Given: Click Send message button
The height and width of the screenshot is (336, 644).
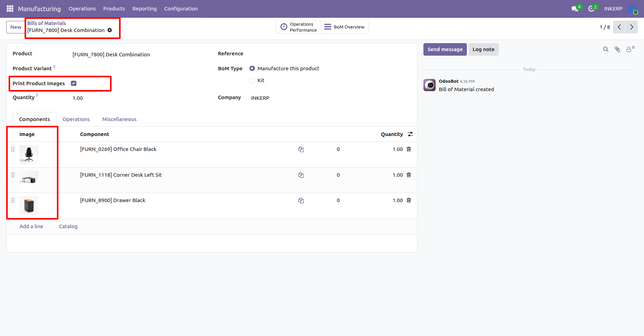Looking at the screenshot, I should (445, 49).
